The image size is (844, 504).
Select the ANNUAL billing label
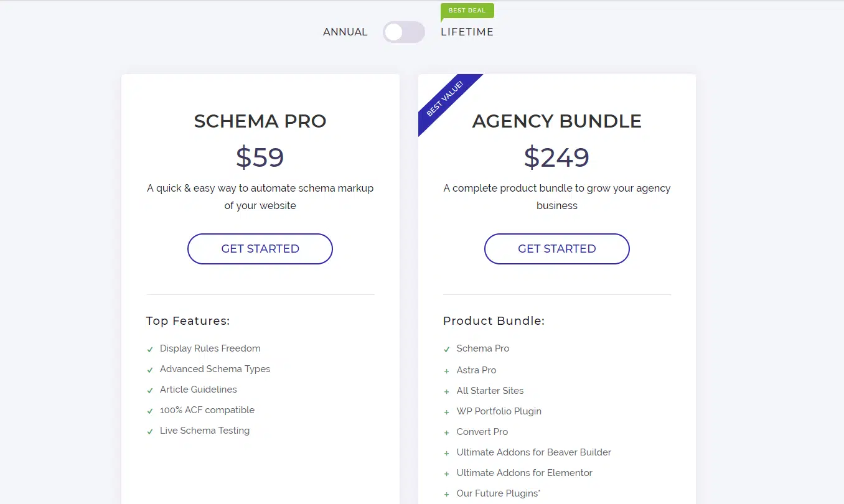point(345,32)
